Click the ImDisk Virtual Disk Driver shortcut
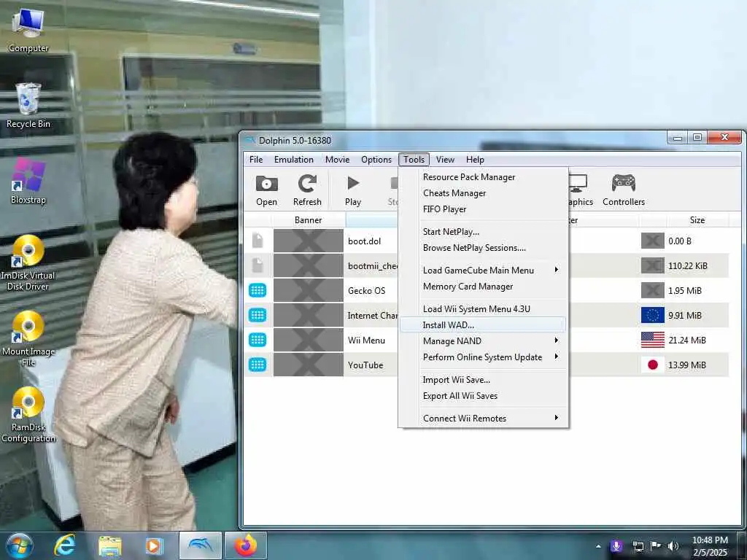The height and width of the screenshot is (560, 747). pyautogui.click(x=28, y=262)
